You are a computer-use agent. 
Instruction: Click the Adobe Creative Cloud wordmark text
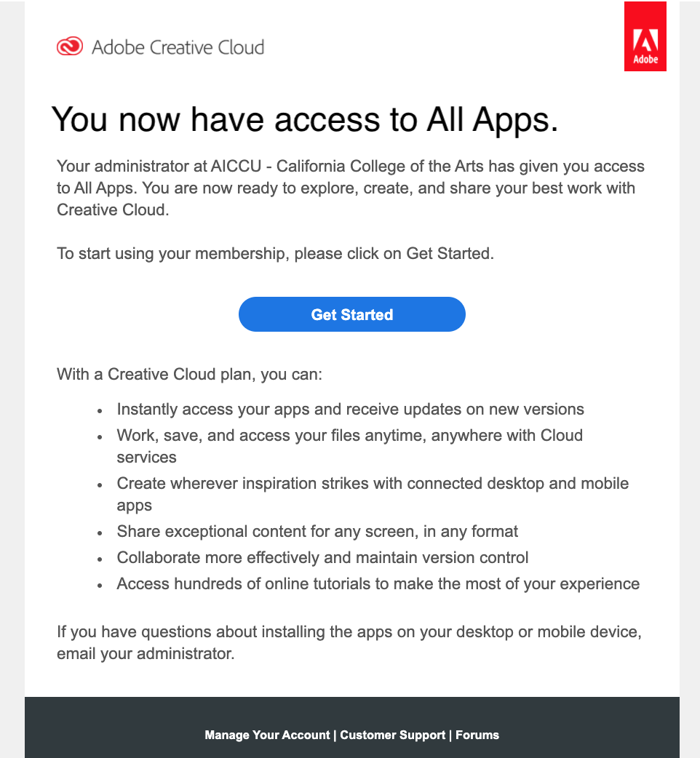pos(178,47)
